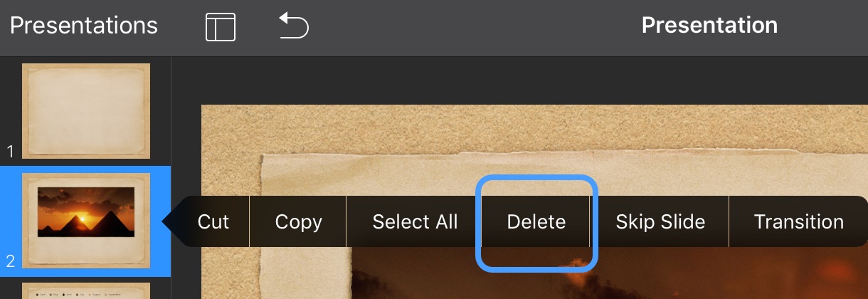Undo the last action with the arrow icon
This screenshot has height=299, width=868.
coord(294,27)
